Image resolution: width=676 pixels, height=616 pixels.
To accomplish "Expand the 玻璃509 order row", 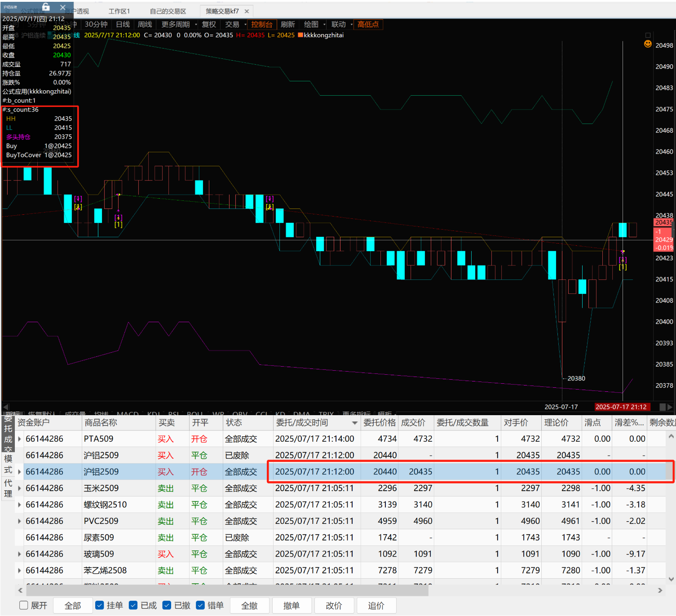I will coord(19,554).
